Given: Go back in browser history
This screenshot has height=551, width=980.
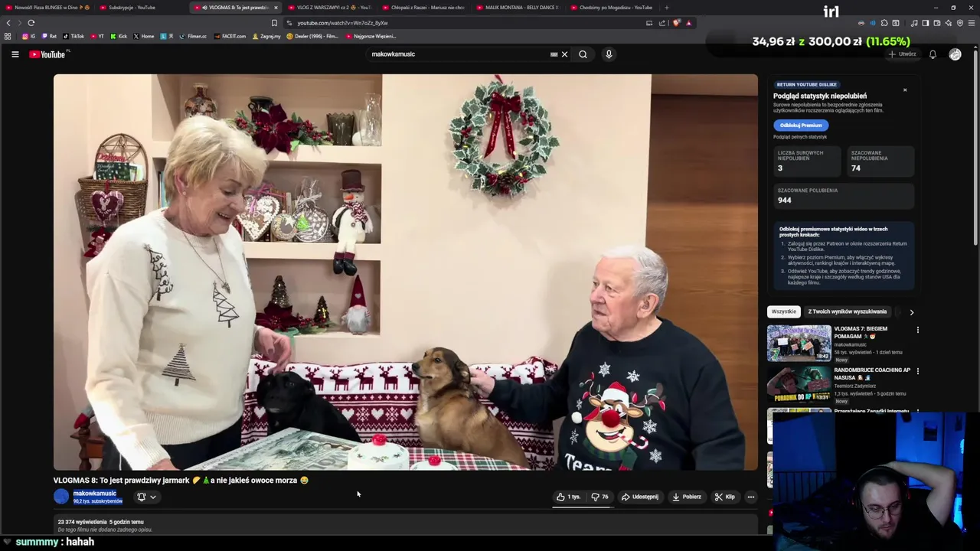Looking at the screenshot, I should (x=8, y=23).
